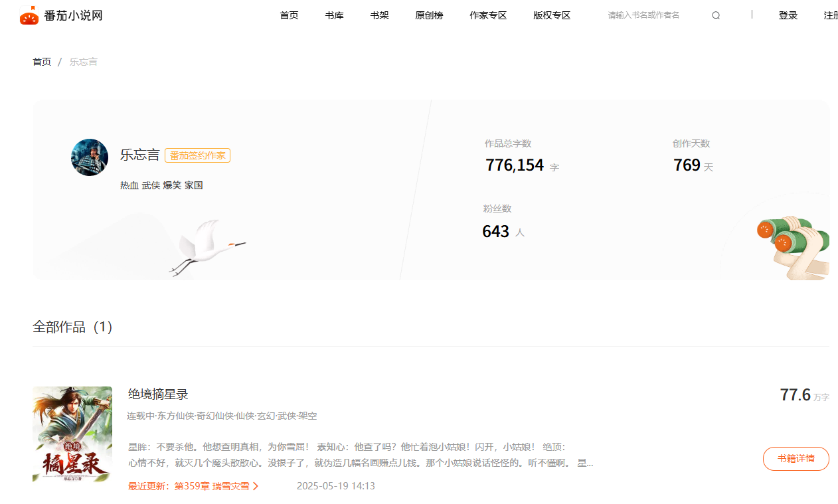Screen dimensions: 838x504
Task: Click the 首页 breadcrumb link
Action: point(42,62)
